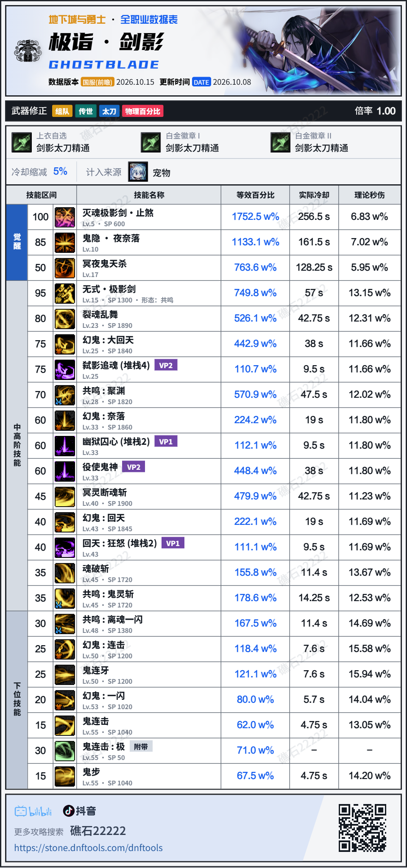Click the 理论秒伤 column header
This screenshot has height=868, width=407.
(370, 195)
